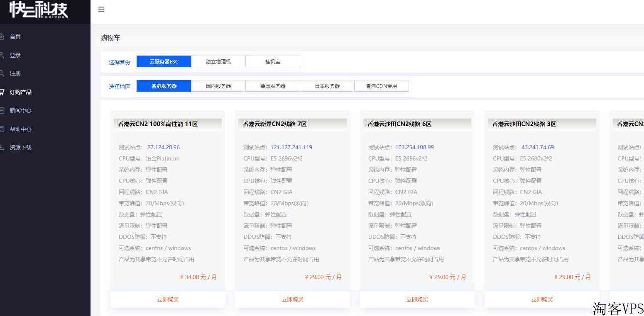Click 系统内存: 弹性配置 in 7区 card

click(x=268, y=170)
